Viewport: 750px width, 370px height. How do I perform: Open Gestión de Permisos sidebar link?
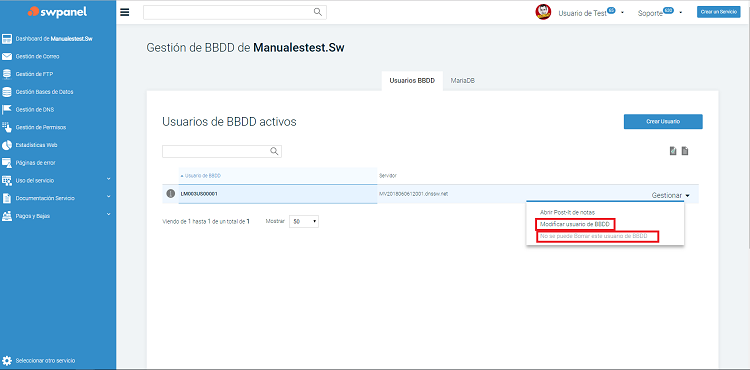[41, 127]
